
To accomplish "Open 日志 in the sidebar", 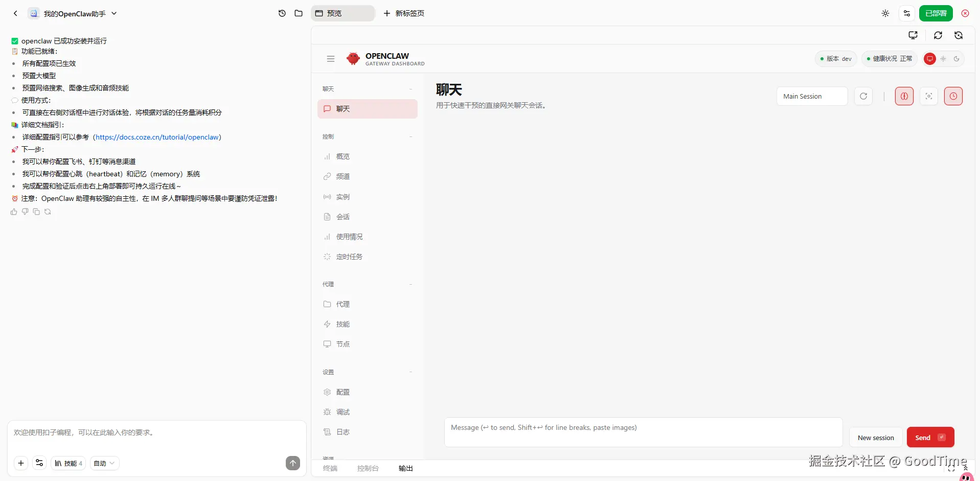I will point(368,432).
